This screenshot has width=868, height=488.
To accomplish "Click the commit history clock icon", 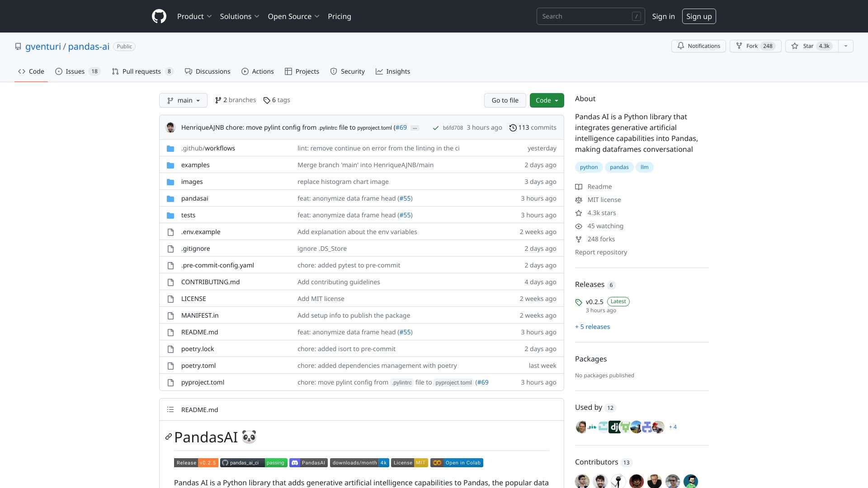I will [x=513, y=128].
